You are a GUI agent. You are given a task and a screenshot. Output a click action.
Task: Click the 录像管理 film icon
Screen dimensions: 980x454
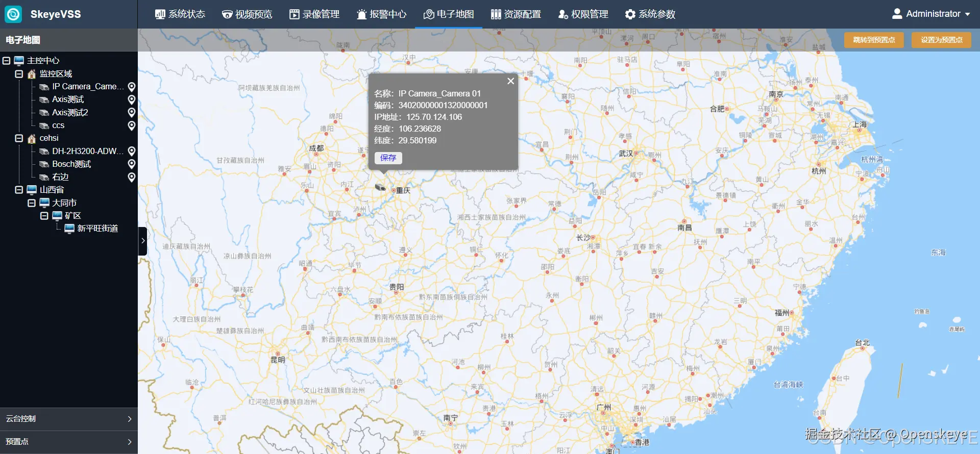pos(295,14)
